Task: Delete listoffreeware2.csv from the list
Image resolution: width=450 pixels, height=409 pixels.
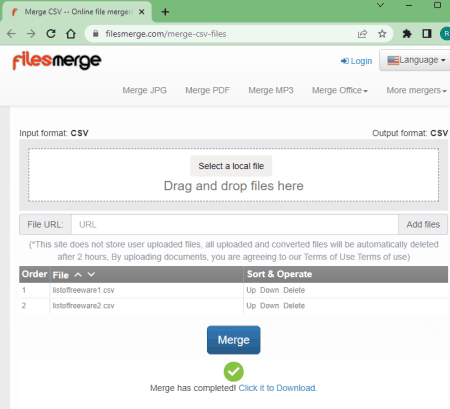Action: pyautogui.click(x=294, y=306)
